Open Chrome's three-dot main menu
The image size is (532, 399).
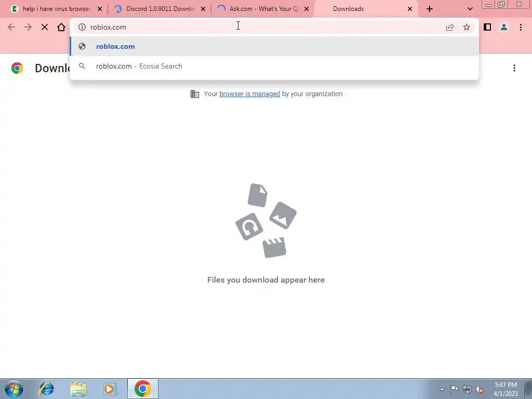pos(521,27)
